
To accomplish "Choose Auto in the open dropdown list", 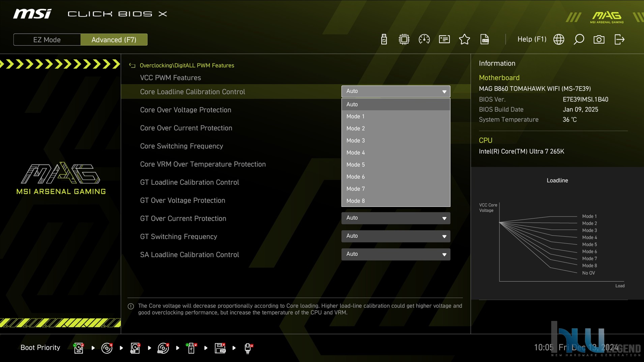I will coord(396,104).
